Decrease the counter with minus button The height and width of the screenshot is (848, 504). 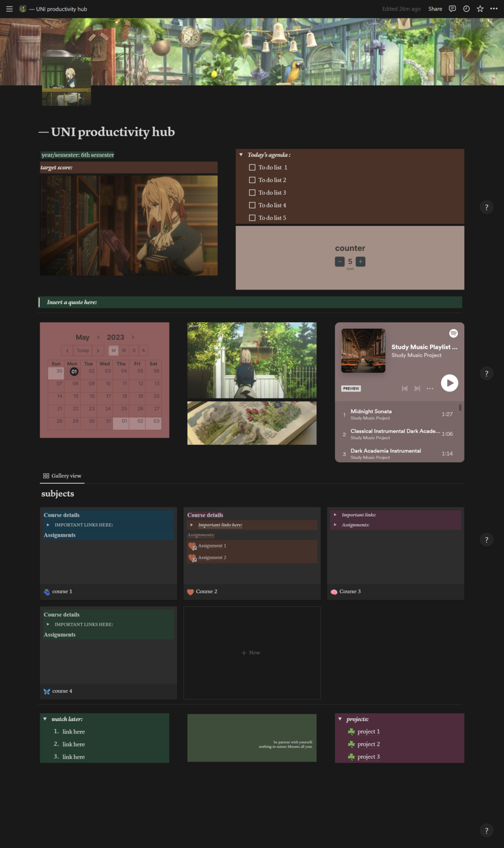(340, 261)
